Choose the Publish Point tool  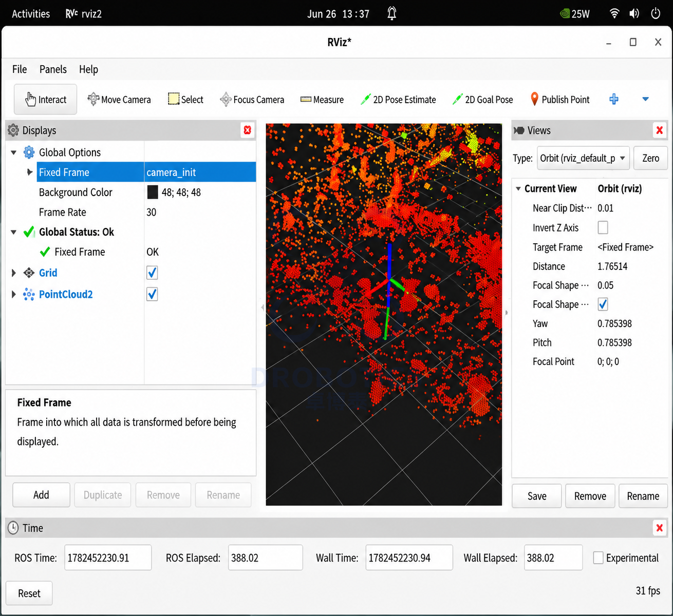559,100
